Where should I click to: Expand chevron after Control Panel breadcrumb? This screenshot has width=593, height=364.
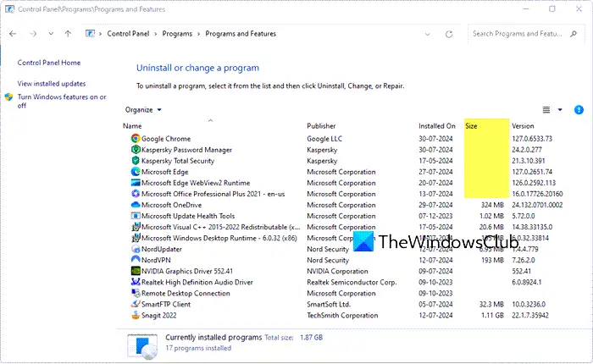(x=155, y=34)
